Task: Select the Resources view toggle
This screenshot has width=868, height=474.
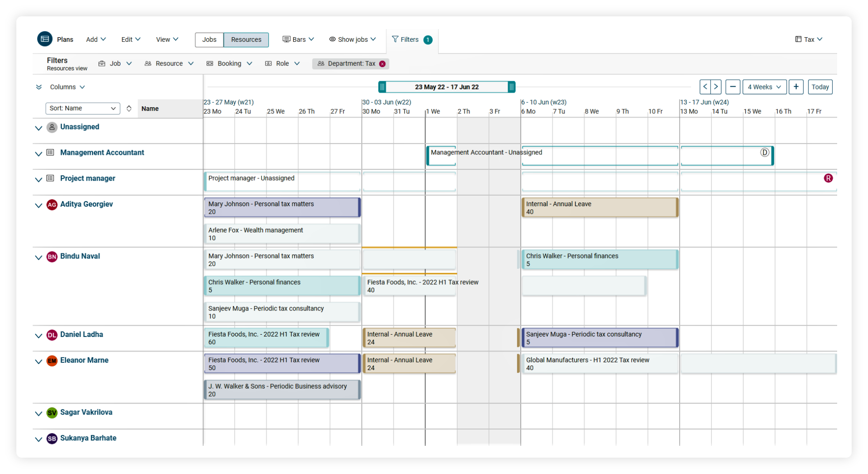Action: pyautogui.click(x=246, y=39)
